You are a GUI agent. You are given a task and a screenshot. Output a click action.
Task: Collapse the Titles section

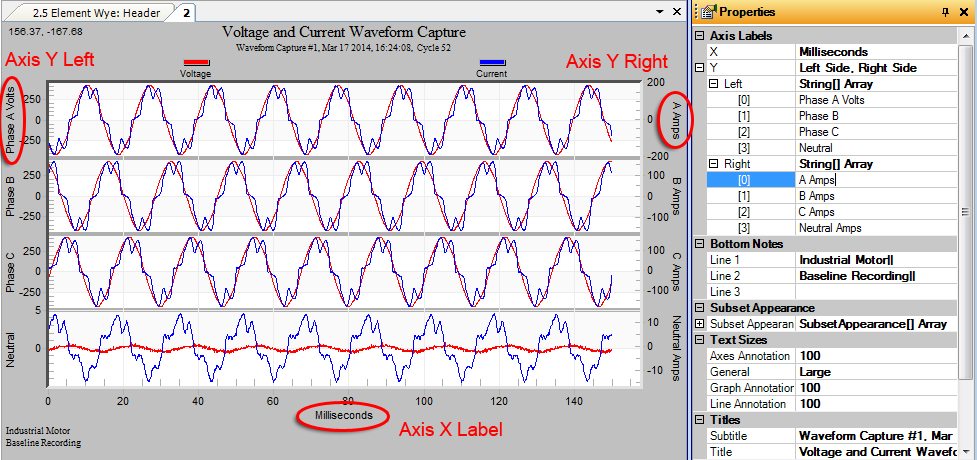coord(699,420)
